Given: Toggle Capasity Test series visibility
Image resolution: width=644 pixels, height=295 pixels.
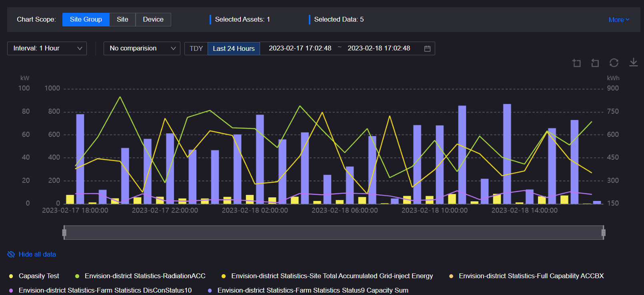Looking at the screenshot, I should pos(39,276).
